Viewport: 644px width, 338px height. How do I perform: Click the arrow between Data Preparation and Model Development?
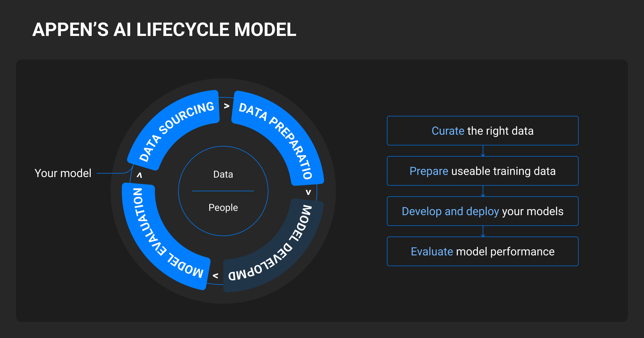coord(309,192)
